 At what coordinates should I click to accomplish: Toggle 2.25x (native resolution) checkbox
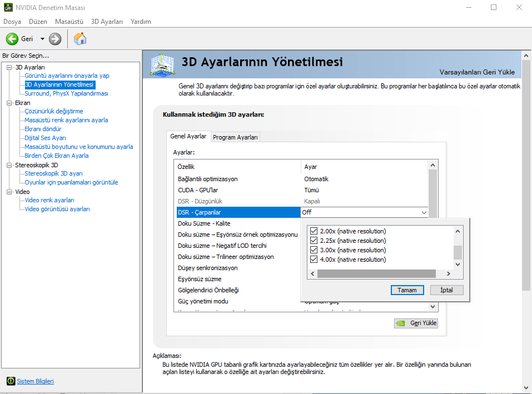click(x=314, y=241)
